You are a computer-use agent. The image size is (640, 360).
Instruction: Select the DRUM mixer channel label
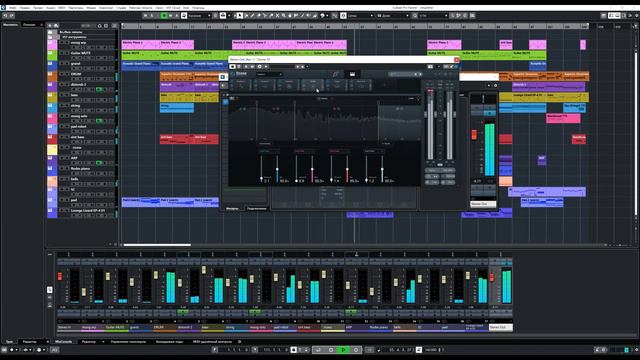coord(164,327)
